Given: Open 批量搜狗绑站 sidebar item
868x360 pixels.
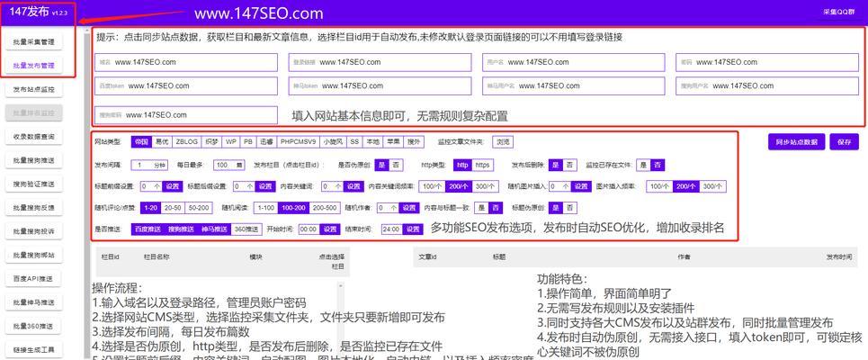Looking at the screenshot, I should pos(34,256).
